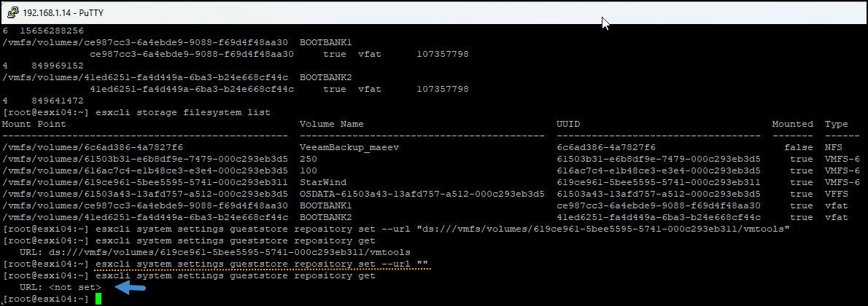Click mount point /vmfs/volumes/6c6ad386-4a7827f6

pos(93,147)
